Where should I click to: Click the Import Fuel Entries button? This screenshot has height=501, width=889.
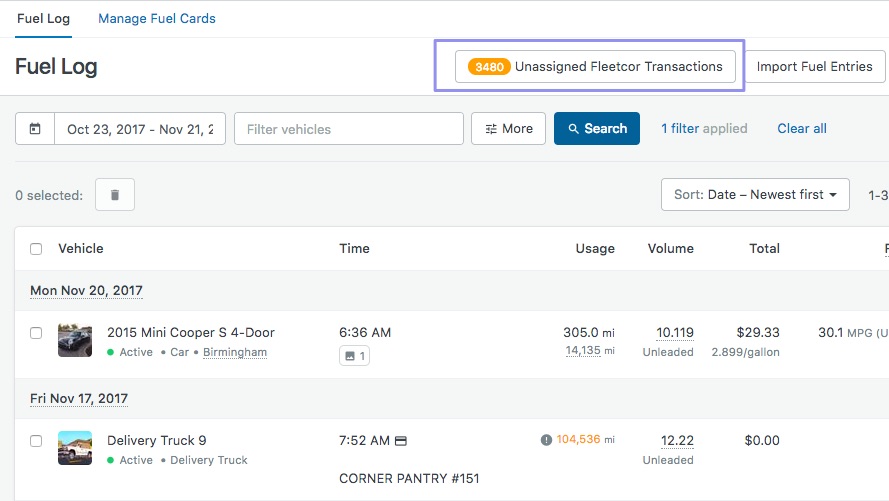[814, 67]
